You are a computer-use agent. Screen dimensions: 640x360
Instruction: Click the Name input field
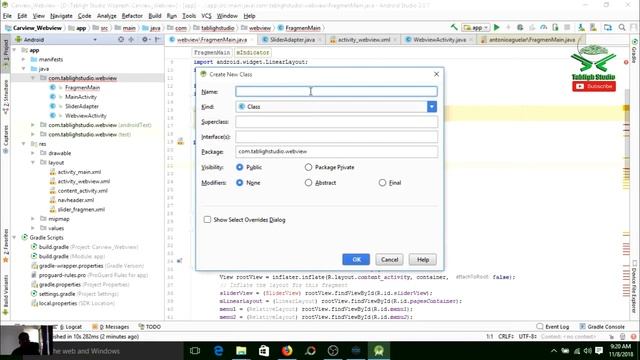point(336,91)
